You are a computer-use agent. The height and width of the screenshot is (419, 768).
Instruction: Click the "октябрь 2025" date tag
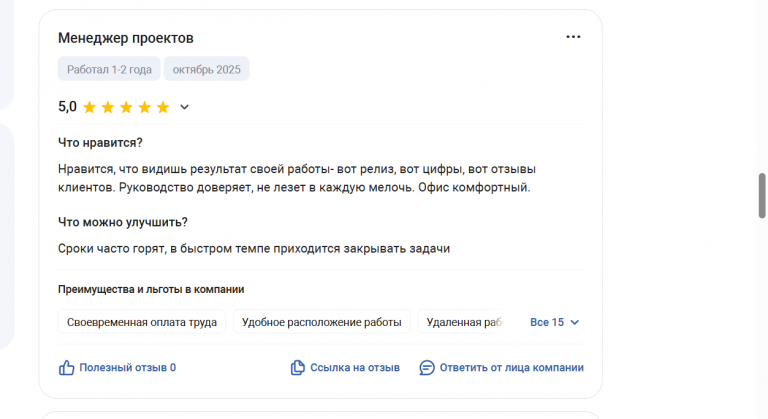coord(206,69)
